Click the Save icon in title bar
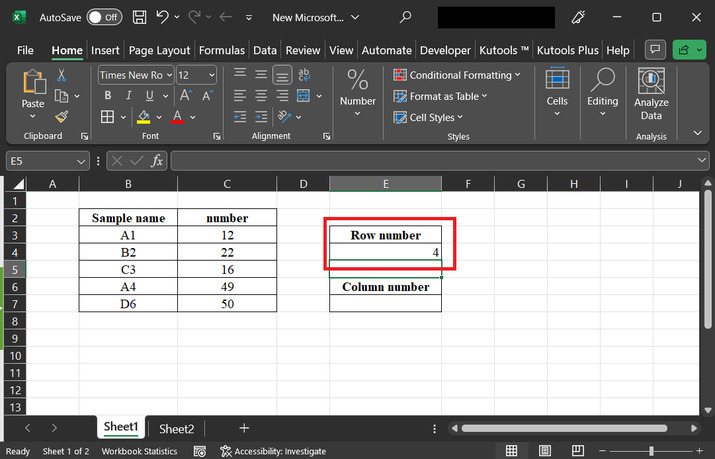 pos(140,17)
